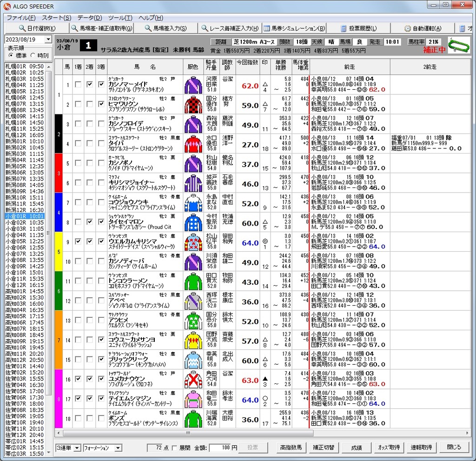
Task: Select race 新潟11R 15:45 in list
Action: tap(25, 204)
